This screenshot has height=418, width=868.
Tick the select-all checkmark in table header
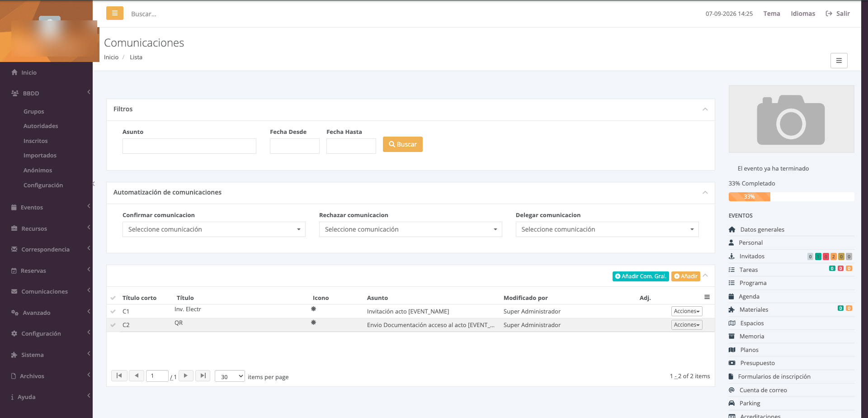(113, 298)
